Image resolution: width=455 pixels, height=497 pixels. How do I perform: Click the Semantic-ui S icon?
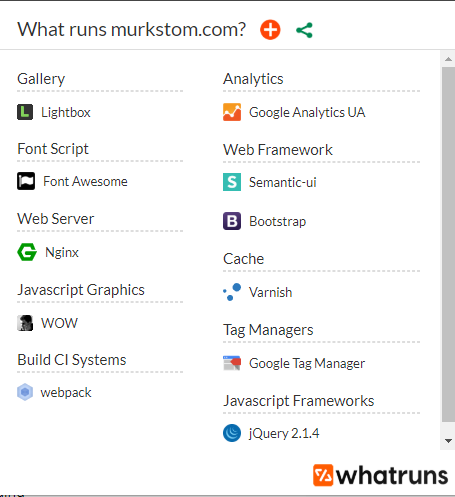click(232, 182)
